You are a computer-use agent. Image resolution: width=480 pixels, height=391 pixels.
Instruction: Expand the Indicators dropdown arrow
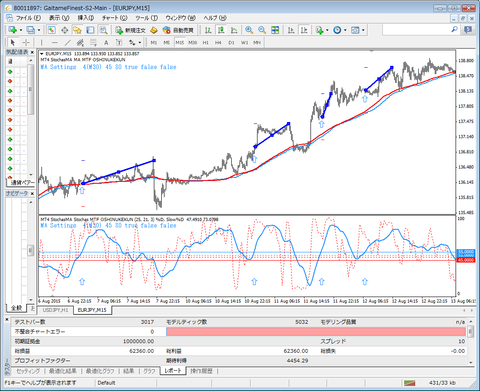(x=327, y=30)
